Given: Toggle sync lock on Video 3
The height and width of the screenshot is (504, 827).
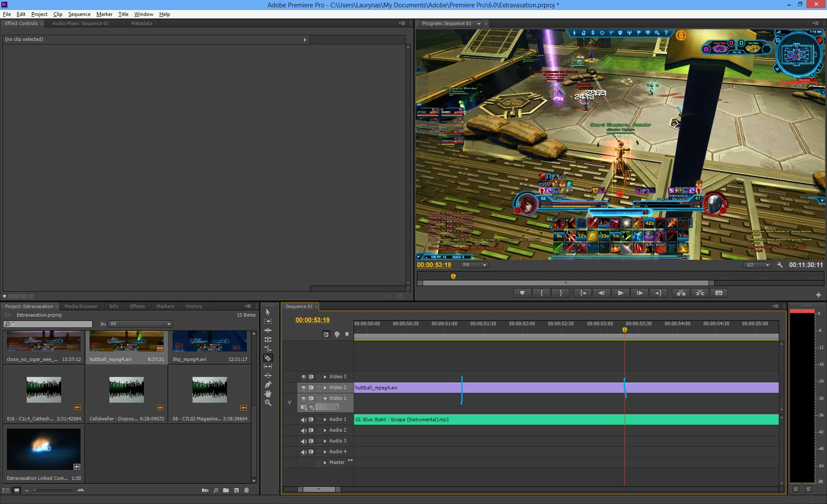Looking at the screenshot, I should [311, 377].
